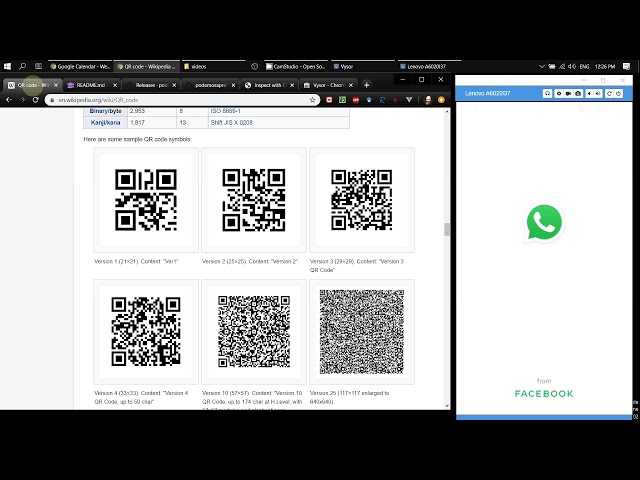Open Task View on the taskbar

pyautogui.click(x=38, y=66)
